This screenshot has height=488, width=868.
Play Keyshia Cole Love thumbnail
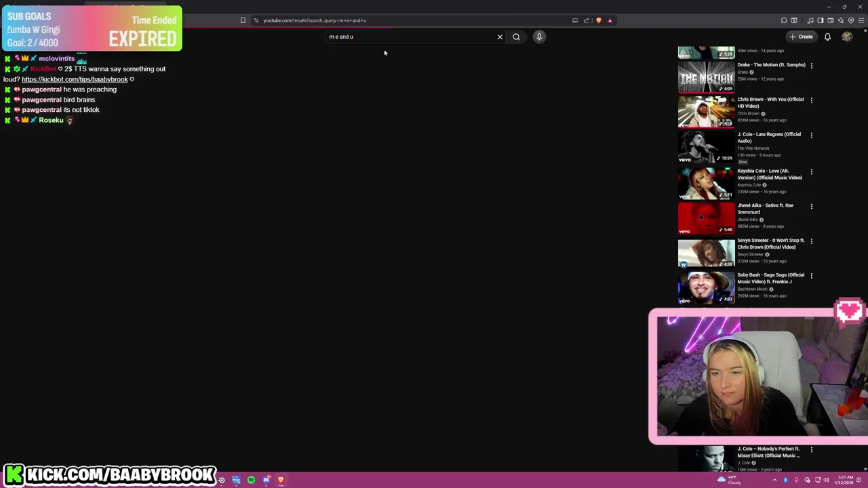click(706, 183)
